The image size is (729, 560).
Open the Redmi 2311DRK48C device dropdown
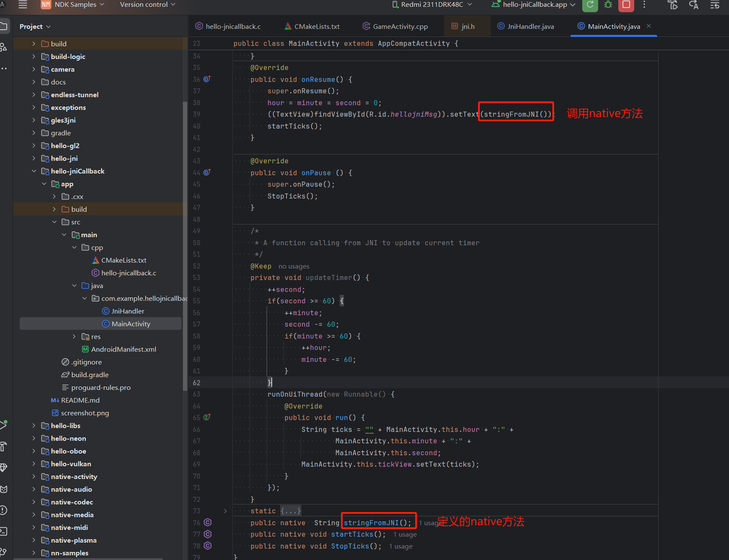point(432,5)
